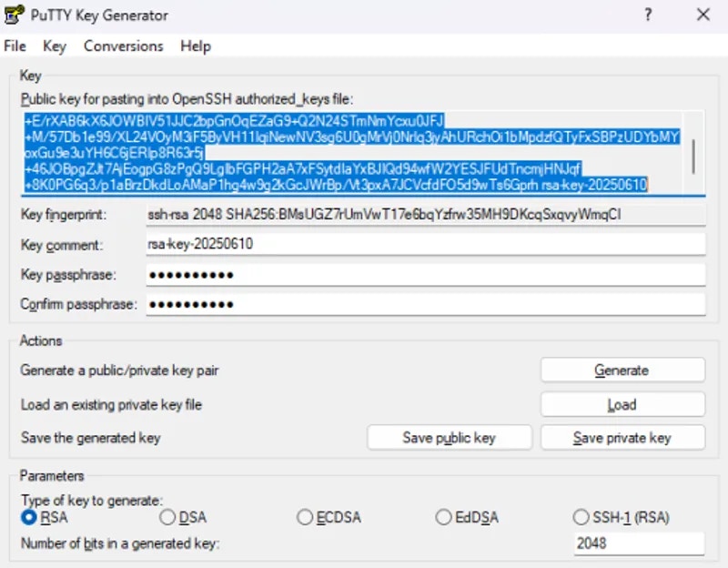
Task: Open the Conversions menu
Action: click(x=123, y=46)
